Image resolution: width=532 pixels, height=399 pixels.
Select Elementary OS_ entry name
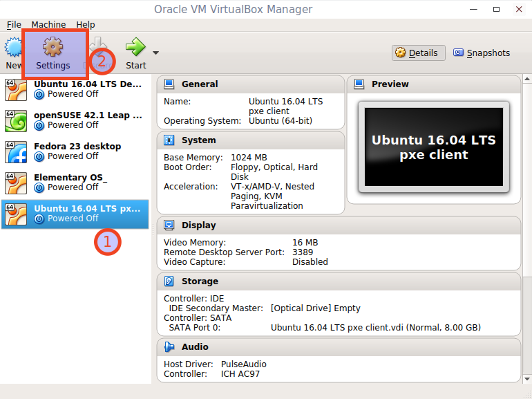point(70,178)
